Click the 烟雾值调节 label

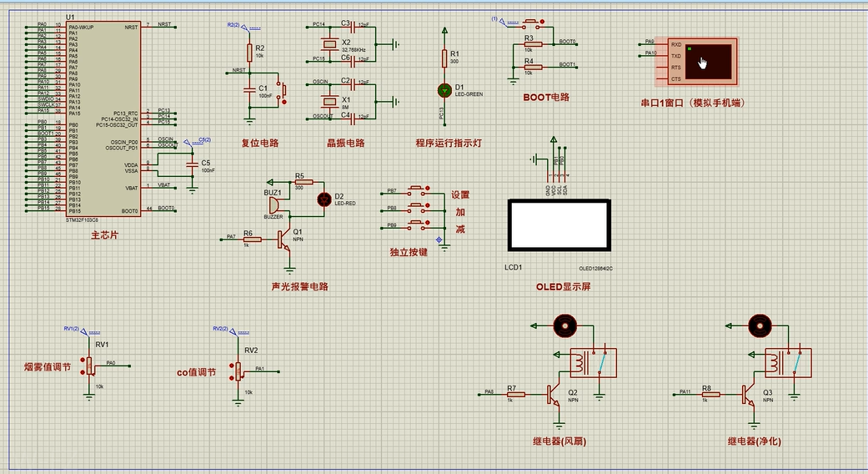tap(48, 366)
